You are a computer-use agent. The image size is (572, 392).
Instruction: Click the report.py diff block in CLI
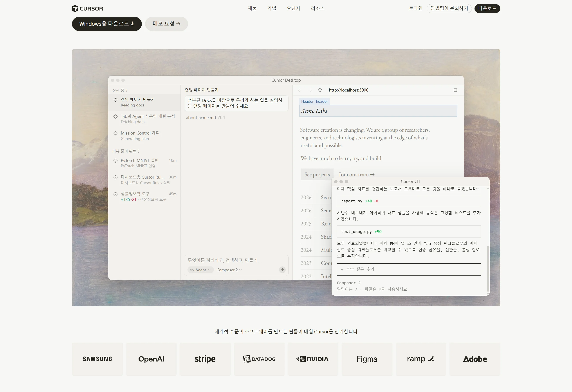pyautogui.click(x=409, y=201)
